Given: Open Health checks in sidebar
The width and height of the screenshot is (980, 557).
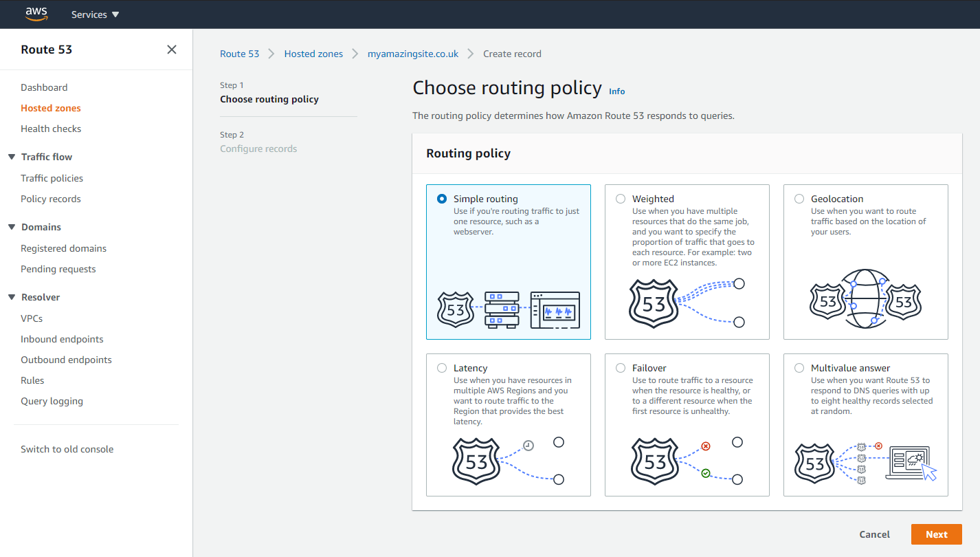Looking at the screenshot, I should click(x=51, y=129).
